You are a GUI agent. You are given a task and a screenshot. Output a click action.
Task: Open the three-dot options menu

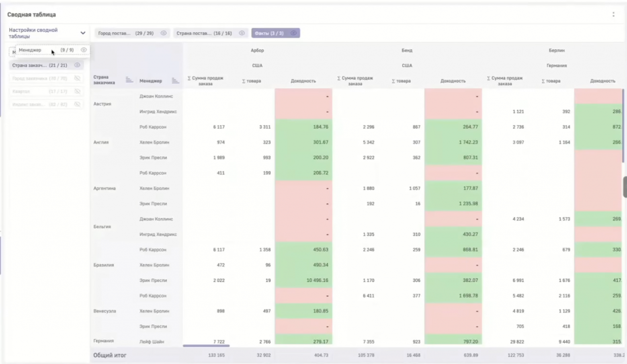click(613, 14)
